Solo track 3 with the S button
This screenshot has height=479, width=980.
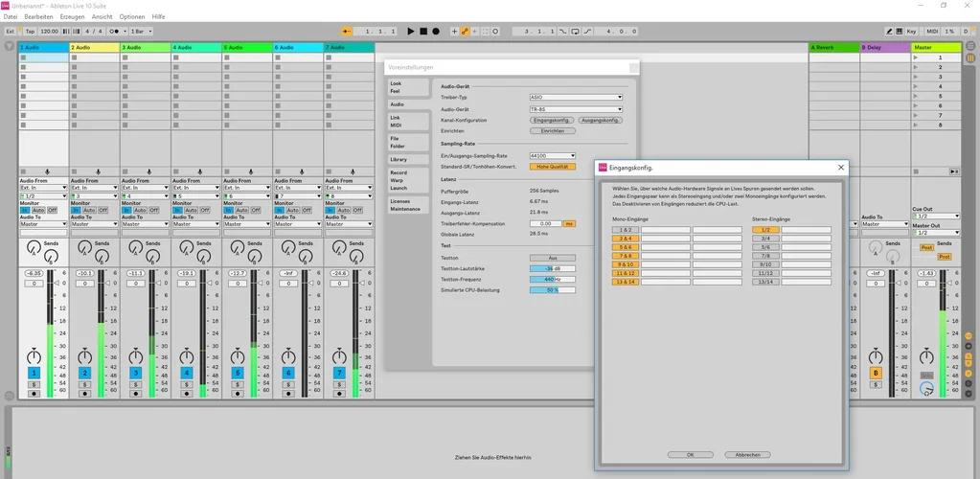135,384
